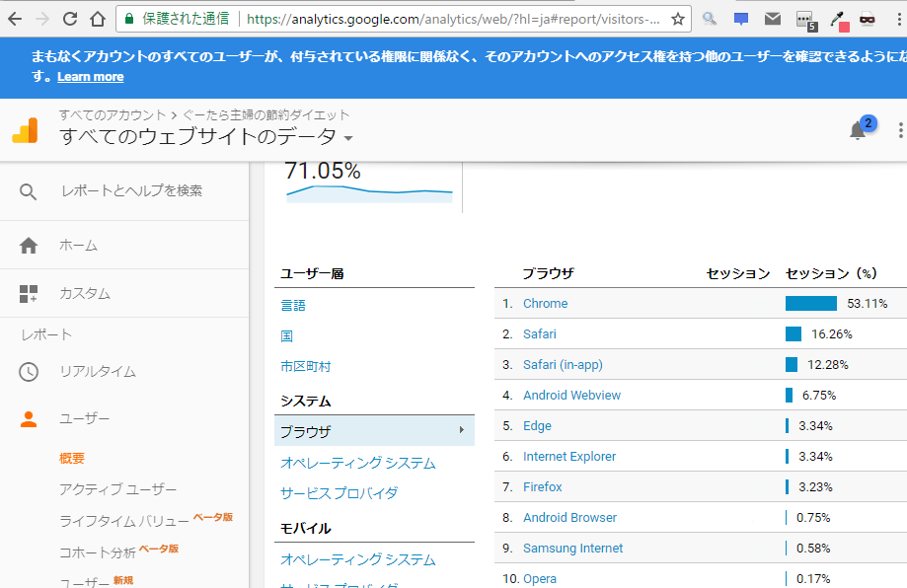Click すべてのアカウント breadcrumb
The image size is (907, 588).
pyautogui.click(x=113, y=114)
